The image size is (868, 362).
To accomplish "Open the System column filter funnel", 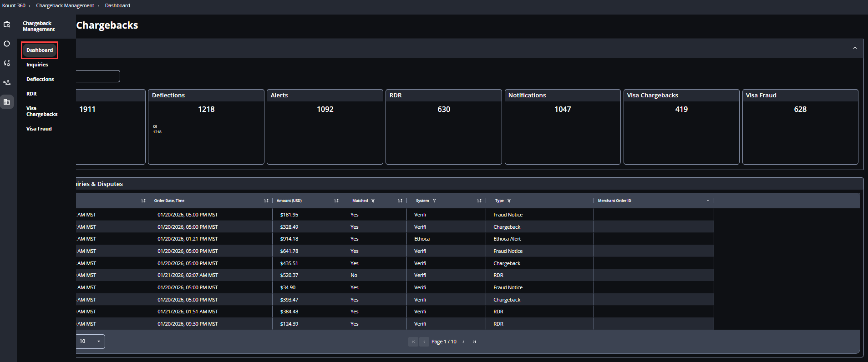I will (x=434, y=201).
